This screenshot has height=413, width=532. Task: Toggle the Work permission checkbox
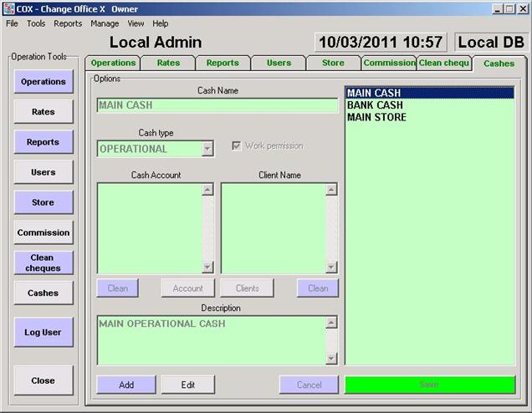237,145
